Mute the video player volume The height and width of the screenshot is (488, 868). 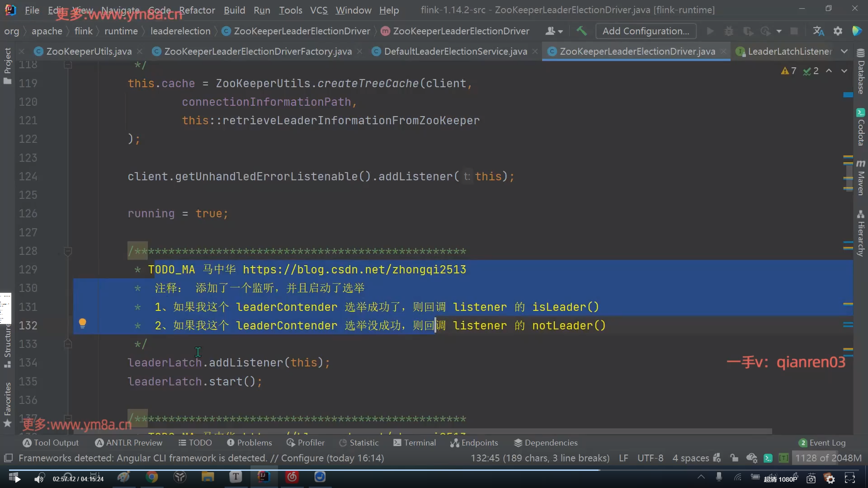39,479
